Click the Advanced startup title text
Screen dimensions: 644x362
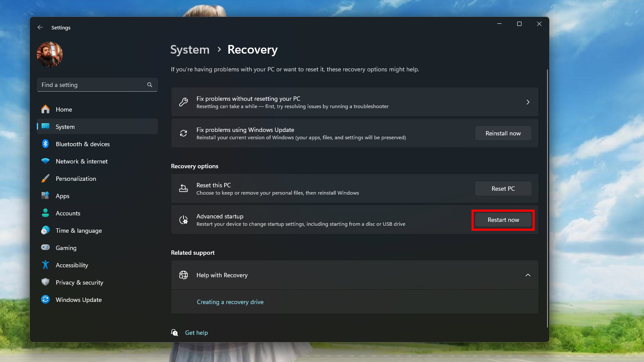click(x=220, y=216)
